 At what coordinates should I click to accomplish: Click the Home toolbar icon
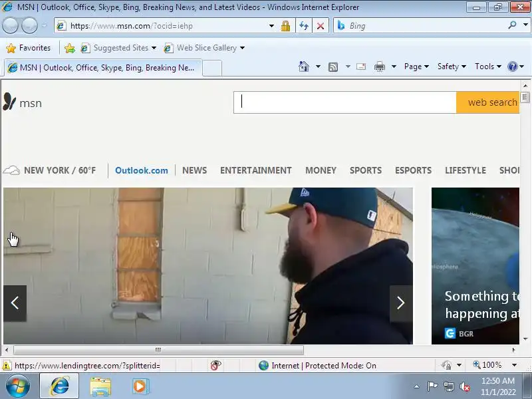coord(304,66)
